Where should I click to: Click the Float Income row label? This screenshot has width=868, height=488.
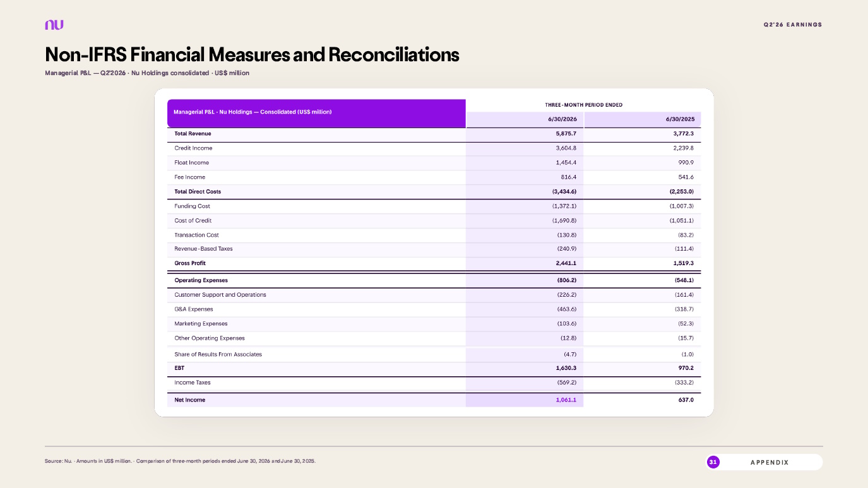click(191, 163)
